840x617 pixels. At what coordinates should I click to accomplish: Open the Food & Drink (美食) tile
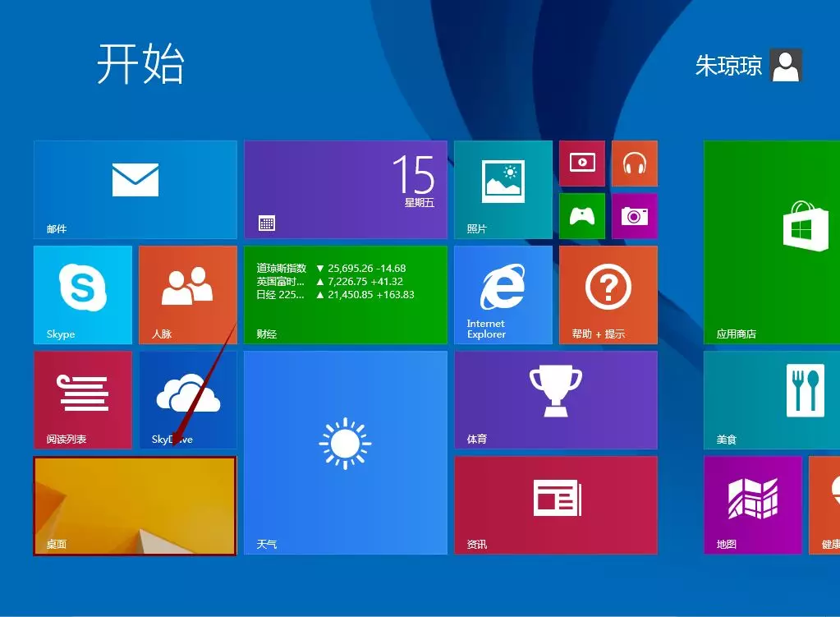(772, 400)
